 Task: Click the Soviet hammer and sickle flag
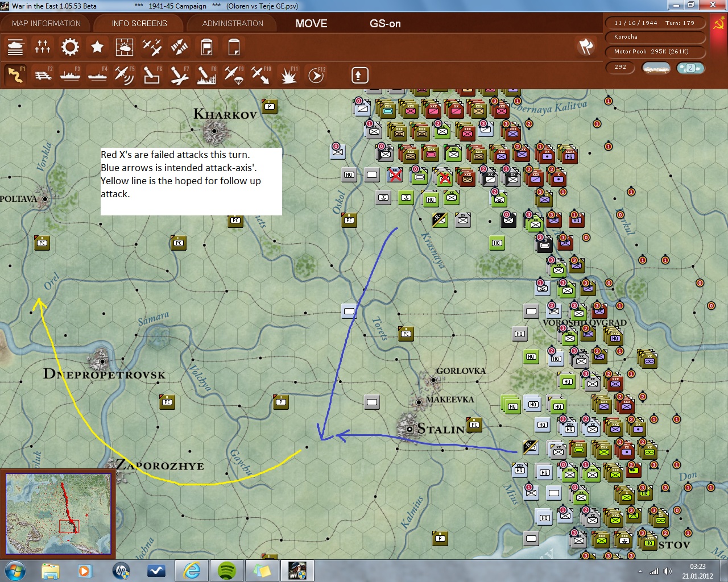pos(718,23)
